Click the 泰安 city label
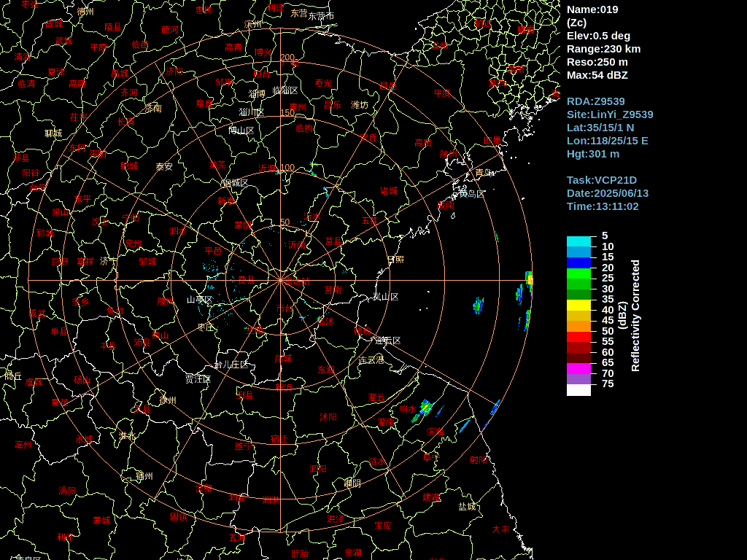The height and width of the screenshot is (560, 747). click(164, 167)
